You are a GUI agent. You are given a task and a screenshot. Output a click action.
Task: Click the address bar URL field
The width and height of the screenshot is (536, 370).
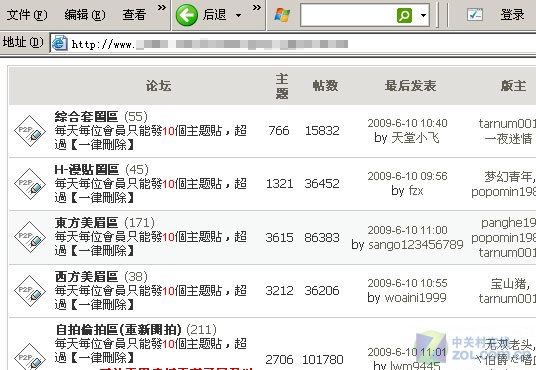(293, 44)
